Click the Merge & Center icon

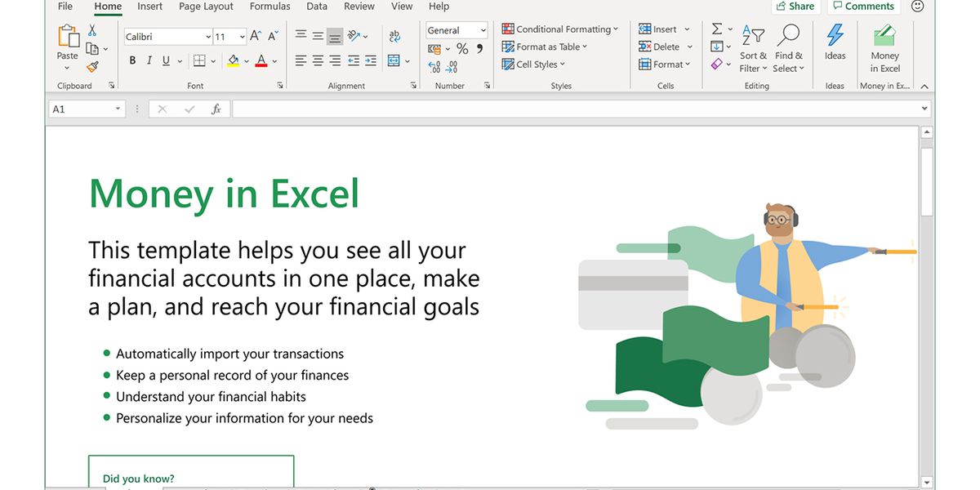tap(394, 60)
